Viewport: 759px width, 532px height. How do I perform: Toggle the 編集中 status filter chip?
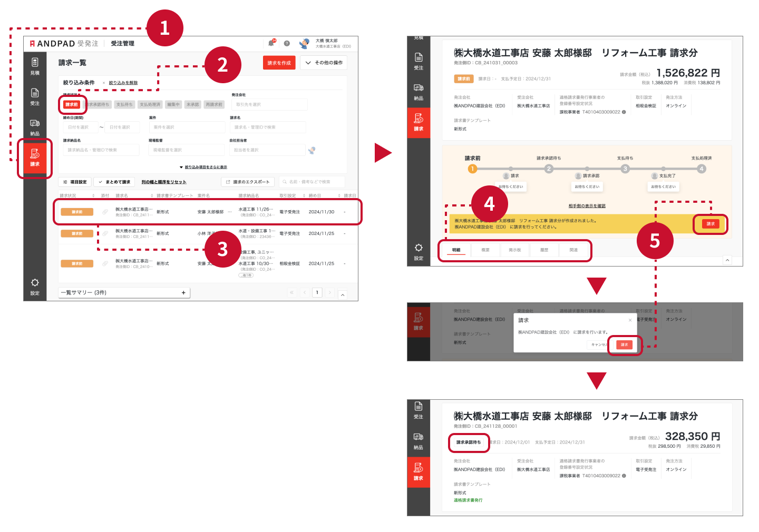coord(173,104)
